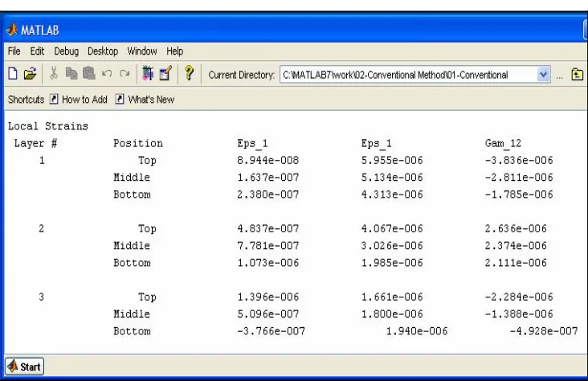Click the MATLAB logo in title bar
The width and height of the screenshot is (588, 381).
coord(12,30)
